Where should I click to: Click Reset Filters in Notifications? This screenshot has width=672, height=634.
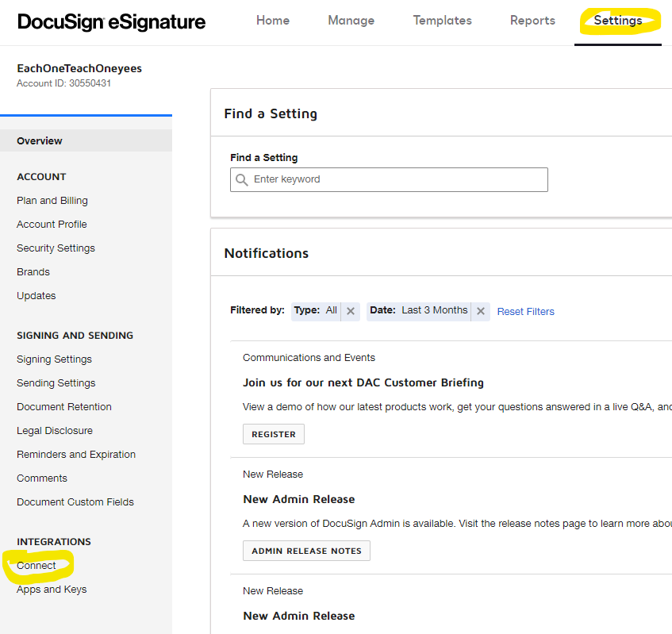(525, 311)
